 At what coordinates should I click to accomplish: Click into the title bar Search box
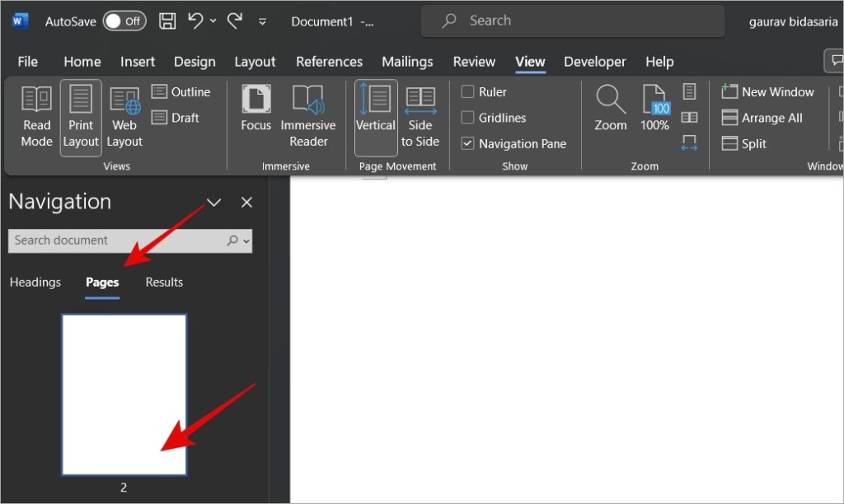click(x=572, y=21)
